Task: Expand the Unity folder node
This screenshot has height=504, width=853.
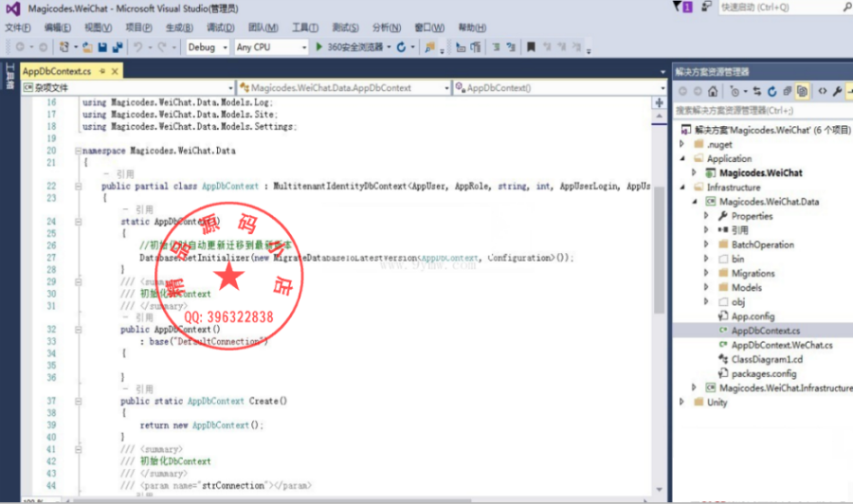Action: coord(681,402)
